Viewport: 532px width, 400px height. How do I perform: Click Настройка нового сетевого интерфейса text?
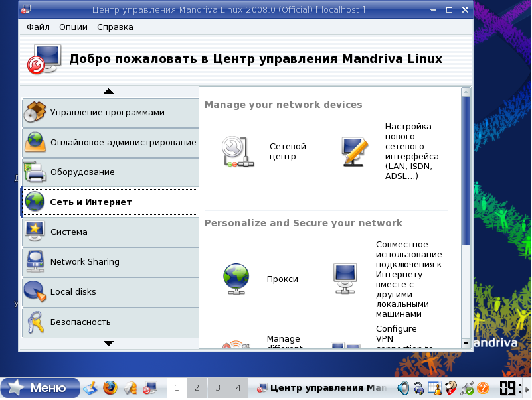[412, 151]
